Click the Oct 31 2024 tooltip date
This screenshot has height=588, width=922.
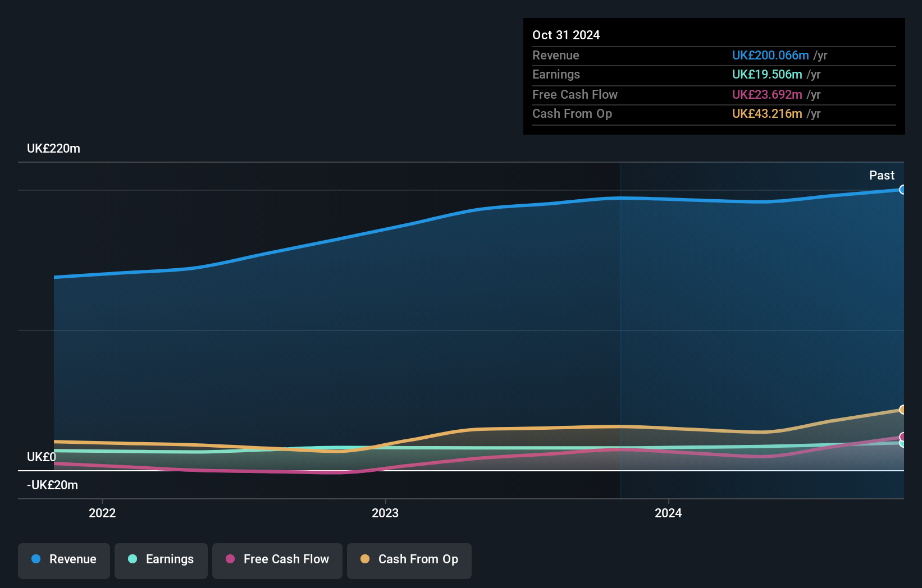(566, 35)
